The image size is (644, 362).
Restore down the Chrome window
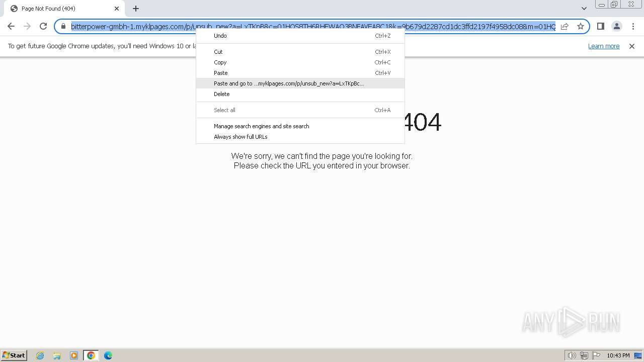pyautogui.click(x=614, y=5)
